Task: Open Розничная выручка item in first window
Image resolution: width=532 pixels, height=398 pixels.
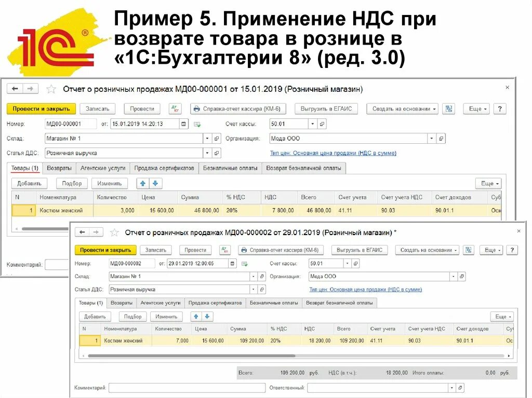Action: [x=217, y=153]
